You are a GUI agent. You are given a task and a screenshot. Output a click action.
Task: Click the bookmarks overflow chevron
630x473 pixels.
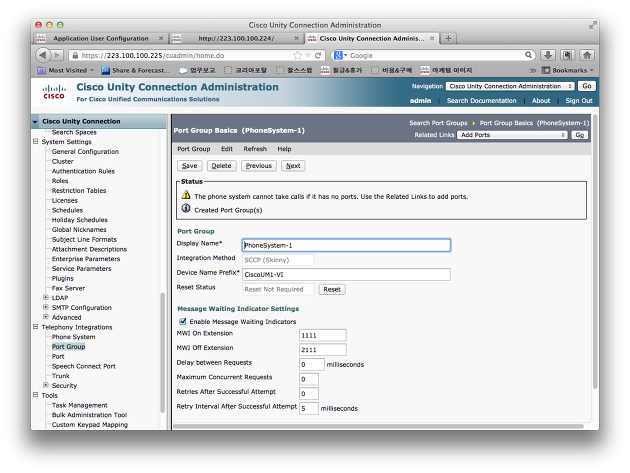click(x=533, y=70)
